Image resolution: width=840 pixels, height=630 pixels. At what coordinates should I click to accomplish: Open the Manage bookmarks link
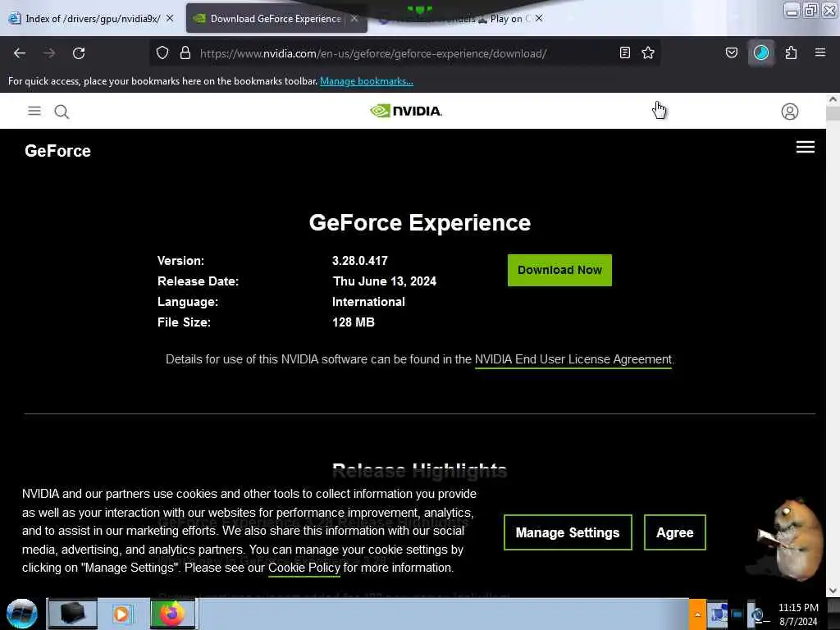(367, 81)
